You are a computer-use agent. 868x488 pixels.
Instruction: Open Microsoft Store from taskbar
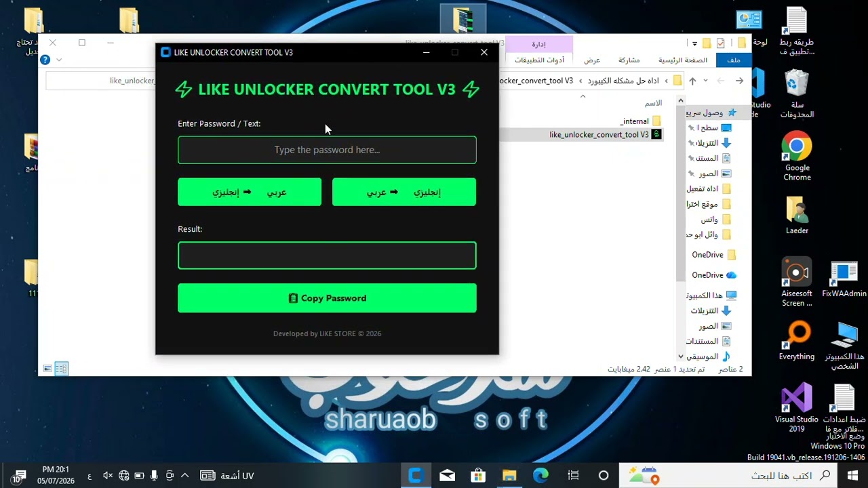click(478, 476)
